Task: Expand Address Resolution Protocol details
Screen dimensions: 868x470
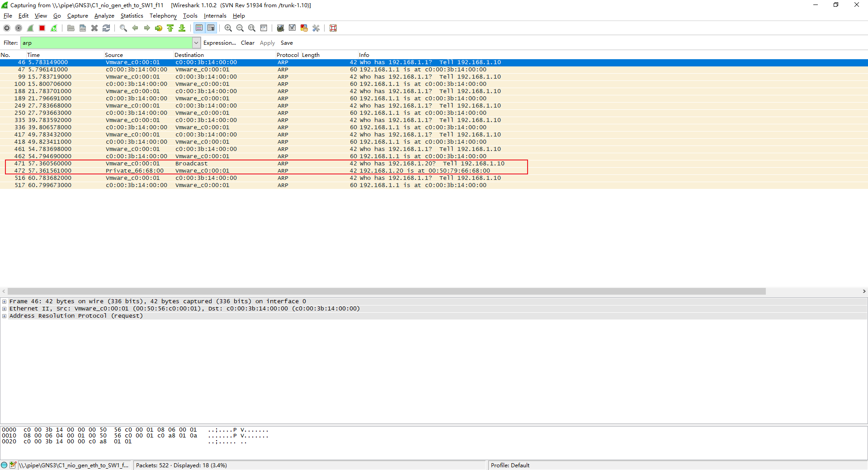Action: tap(5, 316)
